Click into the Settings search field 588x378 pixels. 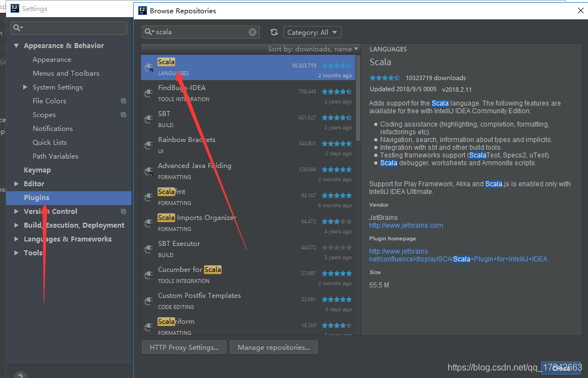69,28
